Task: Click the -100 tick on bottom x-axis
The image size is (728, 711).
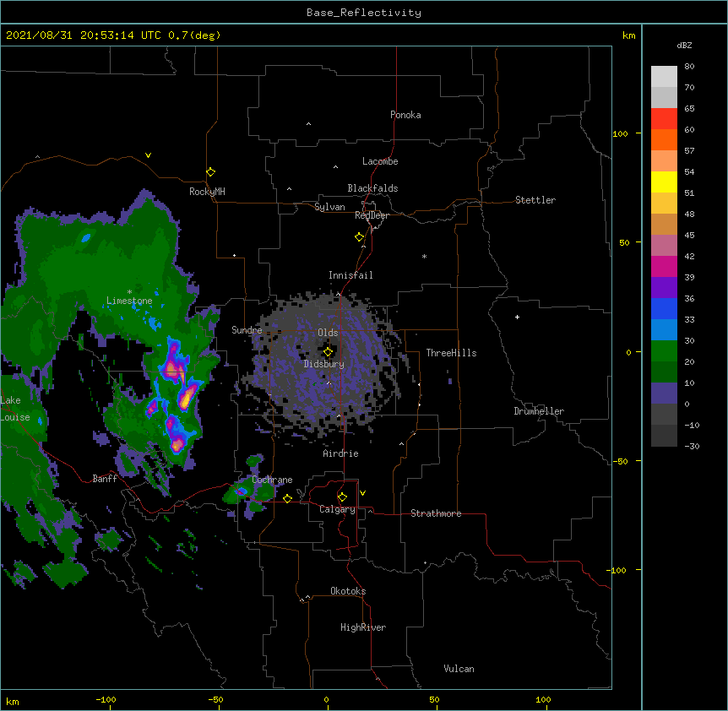Action: [x=106, y=699]
